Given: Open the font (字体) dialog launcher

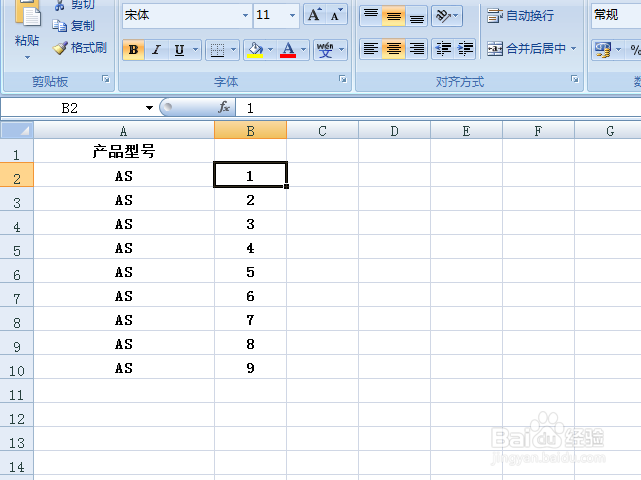Looking at the screenshot, I should (x=343, y=79).
